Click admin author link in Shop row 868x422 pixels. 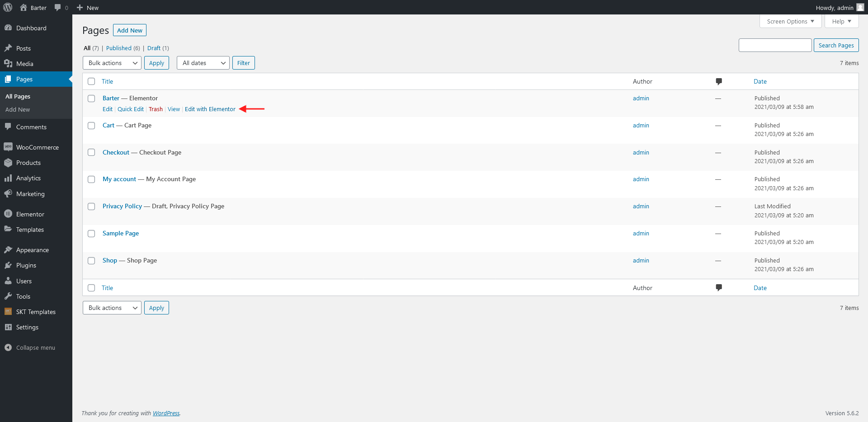click(x=641, y=260)
